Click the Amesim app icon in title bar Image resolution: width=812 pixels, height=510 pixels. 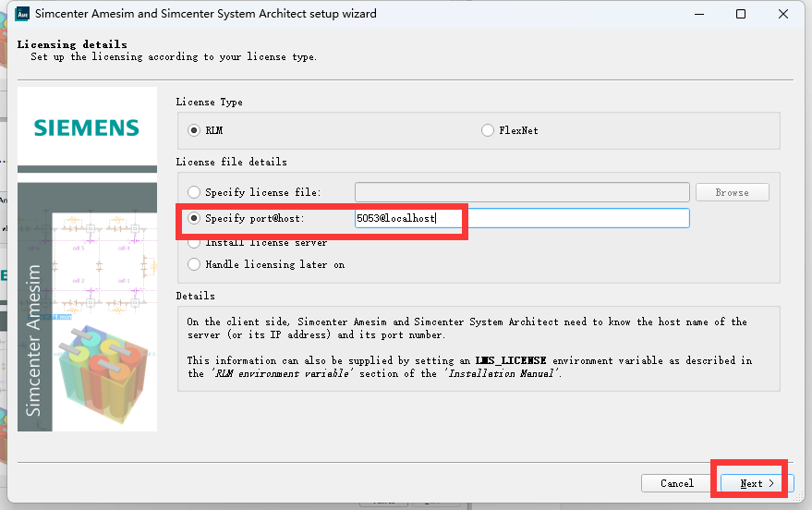click(x=23, y=14)
